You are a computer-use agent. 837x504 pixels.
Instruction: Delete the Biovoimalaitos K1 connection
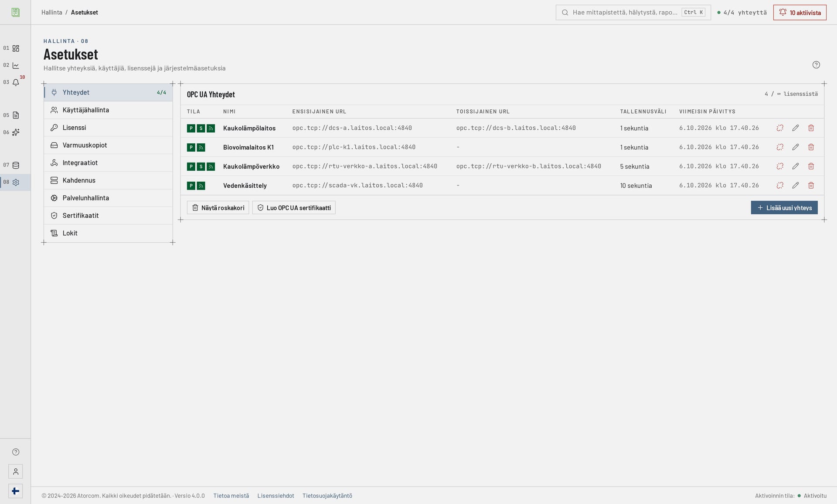click(811, 147)
